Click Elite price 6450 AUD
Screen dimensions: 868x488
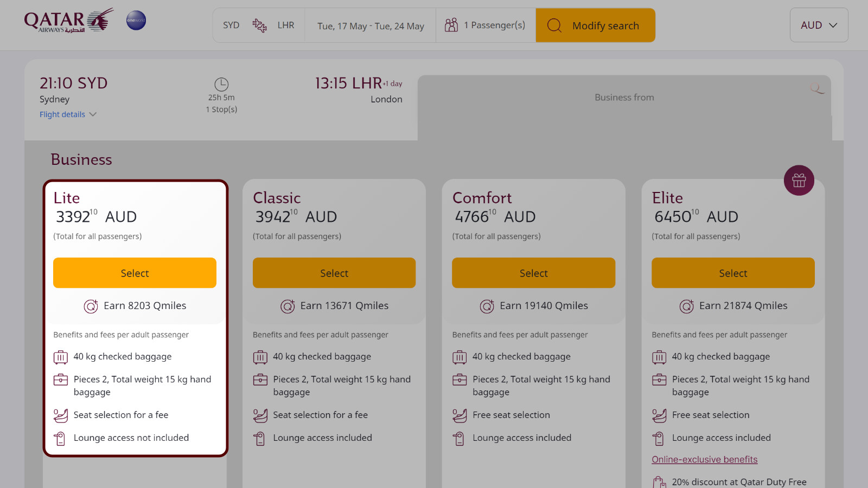(696, 216)
